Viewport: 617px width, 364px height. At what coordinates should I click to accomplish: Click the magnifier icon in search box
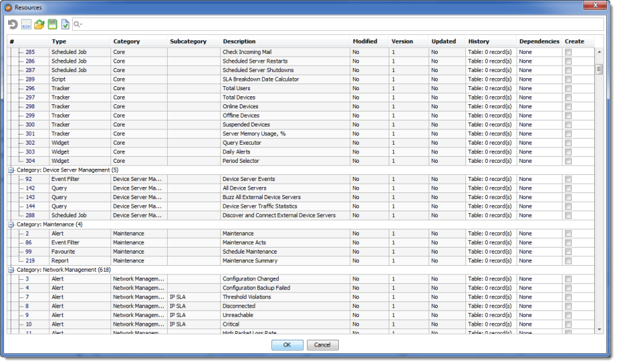tap(78, 24)
